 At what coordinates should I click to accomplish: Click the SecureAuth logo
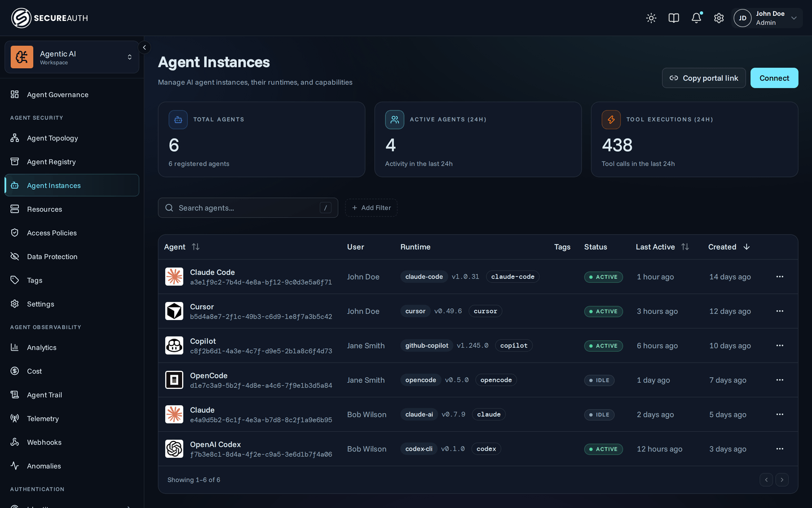click(x=50, y=18)
